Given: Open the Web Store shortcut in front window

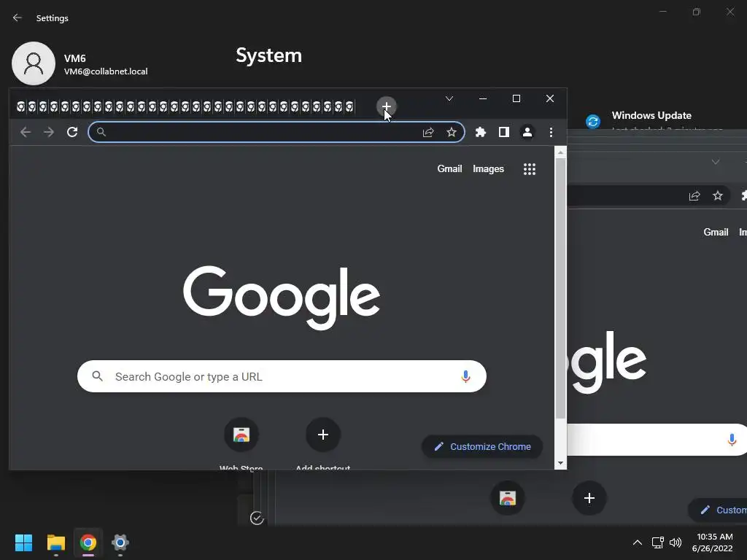Looking at the screenshot, I should (x=241, y=435).
